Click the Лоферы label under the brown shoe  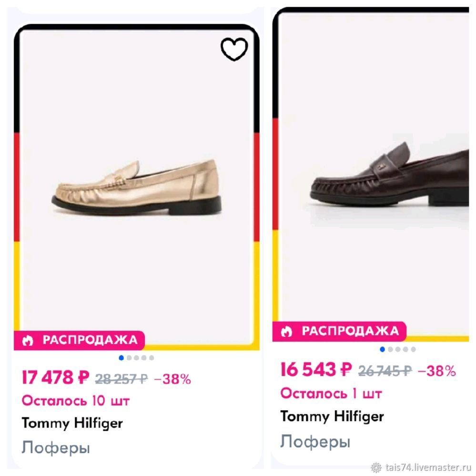(315, 441)
